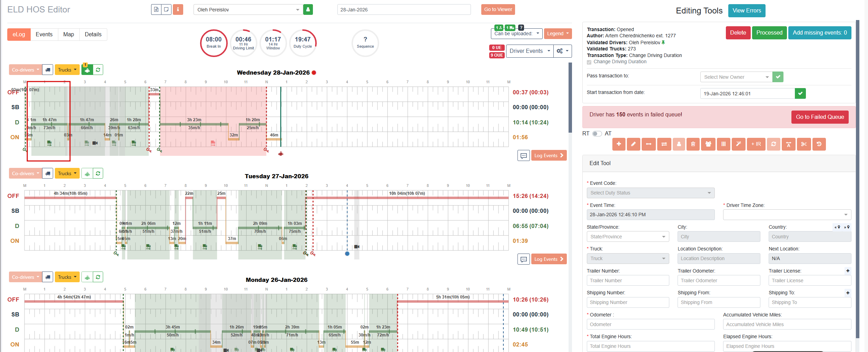The image size is (868, 352).
Task: Mark the transaction as Processed
Action: (769, 33)
